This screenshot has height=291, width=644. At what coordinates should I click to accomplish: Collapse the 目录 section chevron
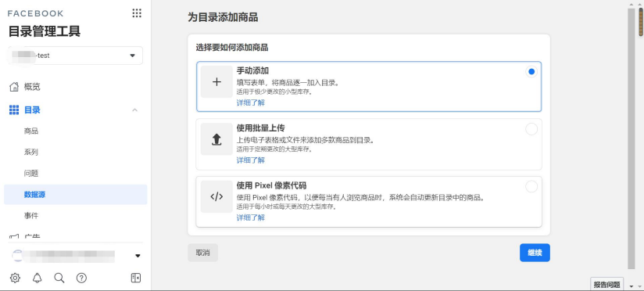[134, 110]
